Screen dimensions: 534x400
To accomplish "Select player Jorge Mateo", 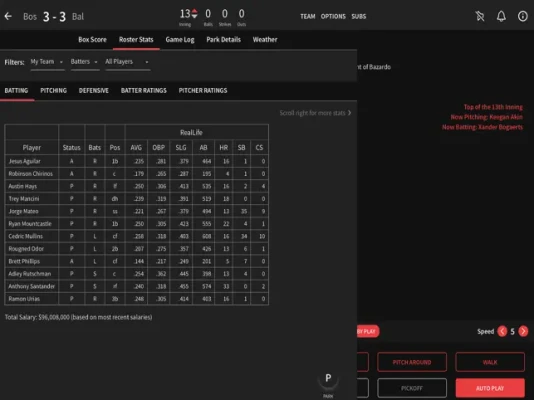I will 23,211.
